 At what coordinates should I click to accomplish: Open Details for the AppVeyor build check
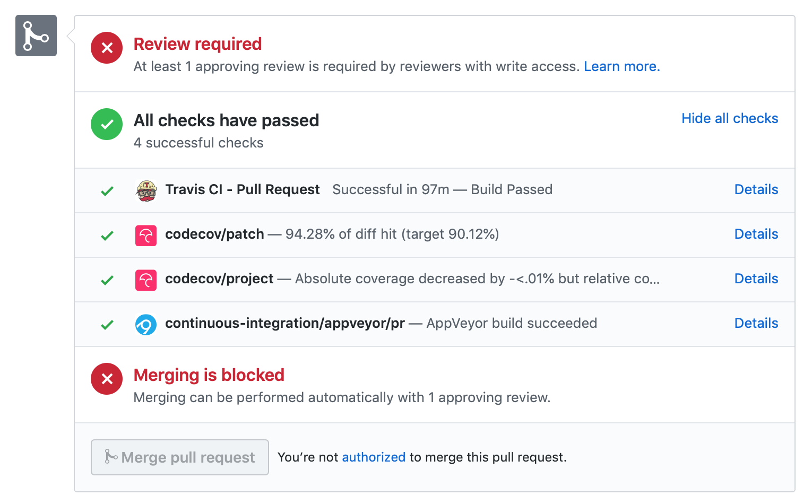coord(756,323)
